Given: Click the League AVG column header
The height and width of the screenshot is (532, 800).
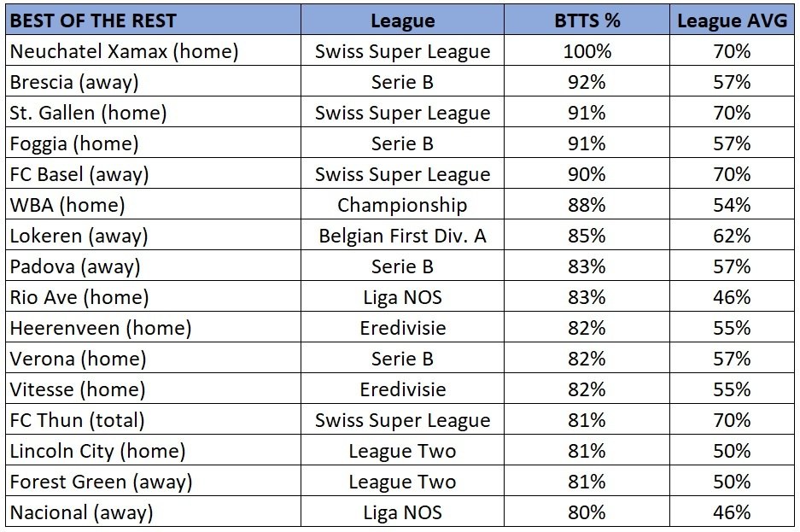Looking at the screenshot, I should click(733, 20).
